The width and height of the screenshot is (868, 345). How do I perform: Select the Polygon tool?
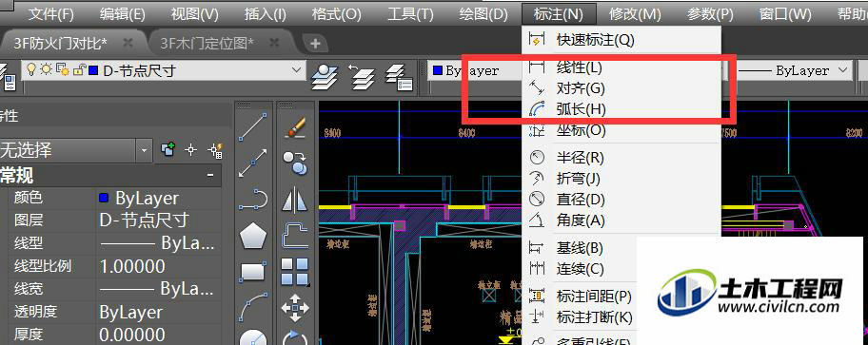(253, 236)
